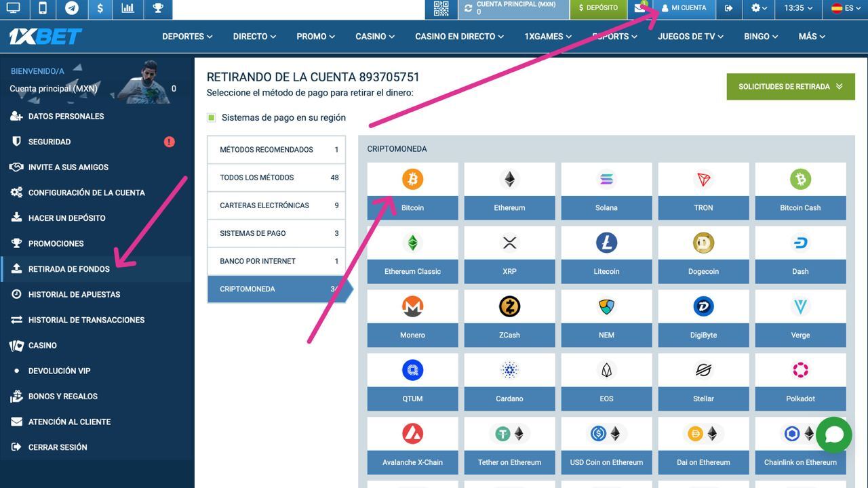The image size is (868, 488).
Task: Select the Polkadot payment method
Action: [x=800, y=382]
